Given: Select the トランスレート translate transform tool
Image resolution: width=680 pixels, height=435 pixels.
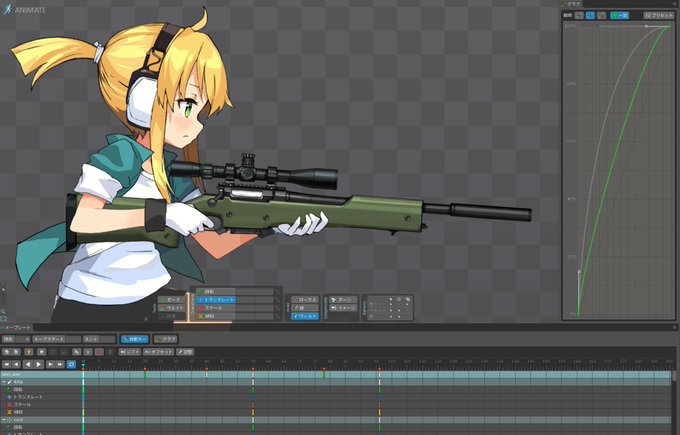Looking at the screenshot, I should pos(216,300).
